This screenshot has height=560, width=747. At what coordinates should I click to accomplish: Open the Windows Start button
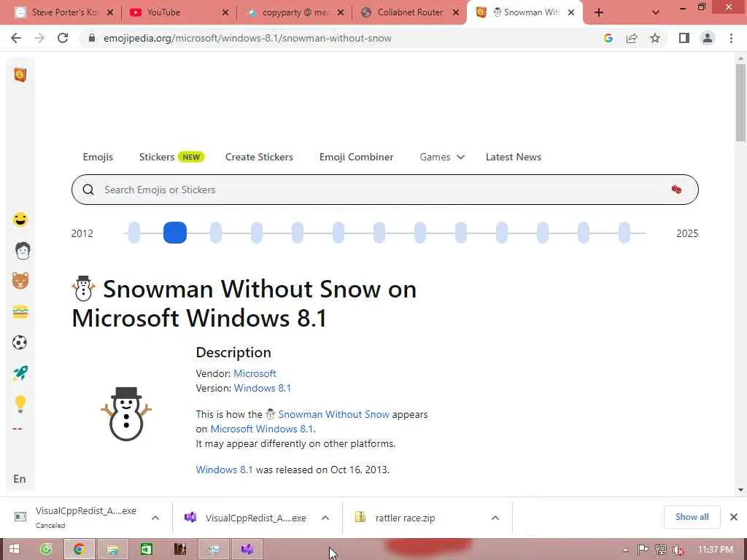14,550
